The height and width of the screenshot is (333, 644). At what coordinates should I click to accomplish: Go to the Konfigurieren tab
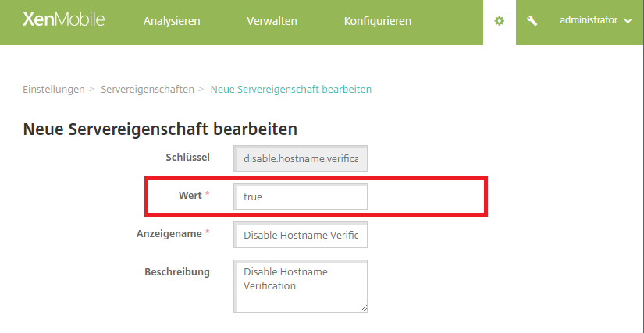point(377,21)
